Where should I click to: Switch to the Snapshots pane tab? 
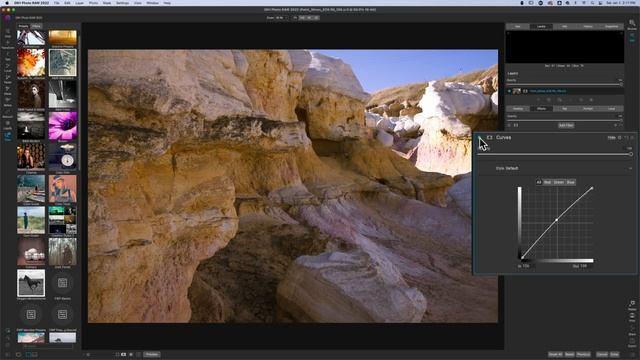[611, 27]
